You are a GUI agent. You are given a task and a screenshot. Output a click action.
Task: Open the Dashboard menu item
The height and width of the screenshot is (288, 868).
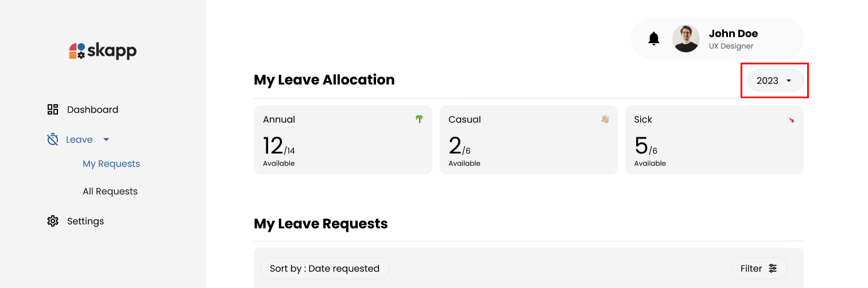[92, 109]
